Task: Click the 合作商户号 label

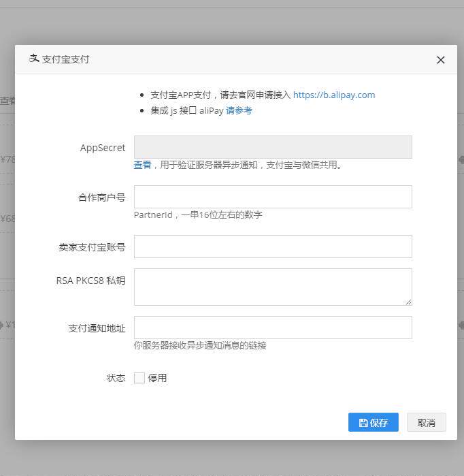Action: point(102,197)
